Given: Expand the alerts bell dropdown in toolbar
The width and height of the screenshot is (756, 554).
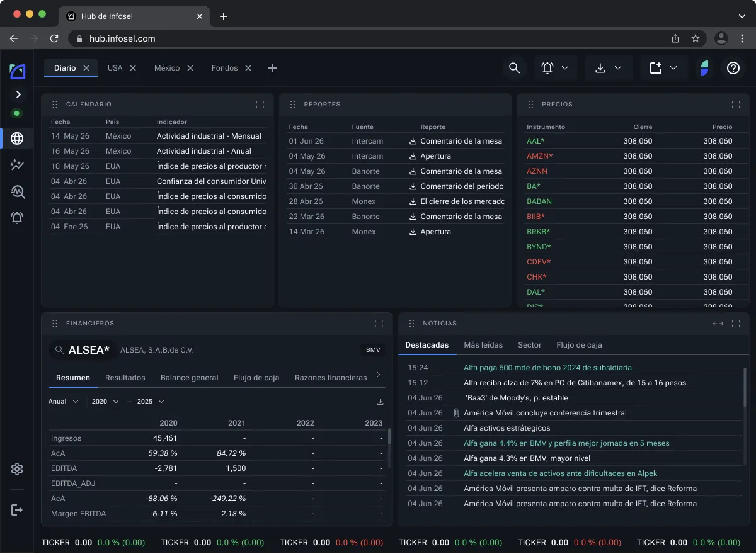Looking at the screenshot, I should click(x=556, y=68).
